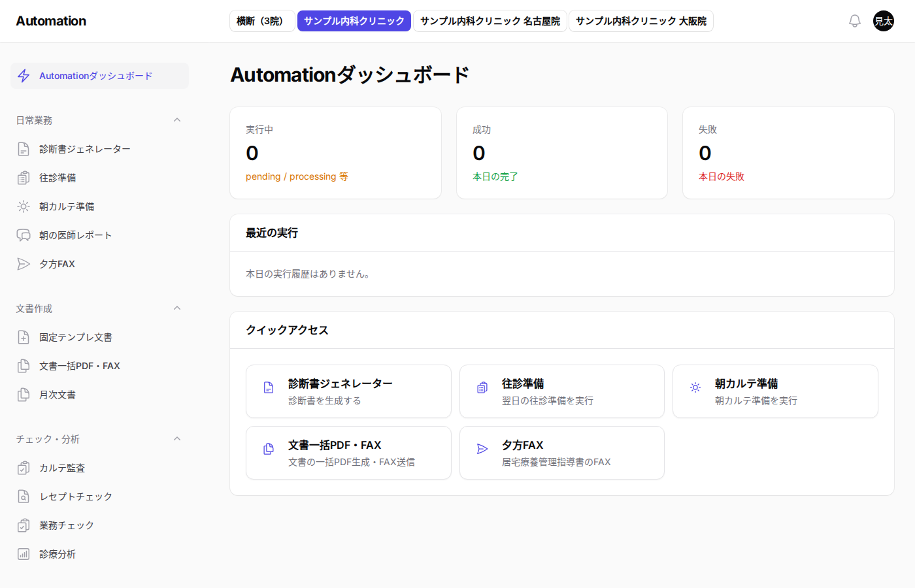
Task: Click the 朝の医師レポート chat bubble icon
Action: pyautogui.click(x=24, y=235)
